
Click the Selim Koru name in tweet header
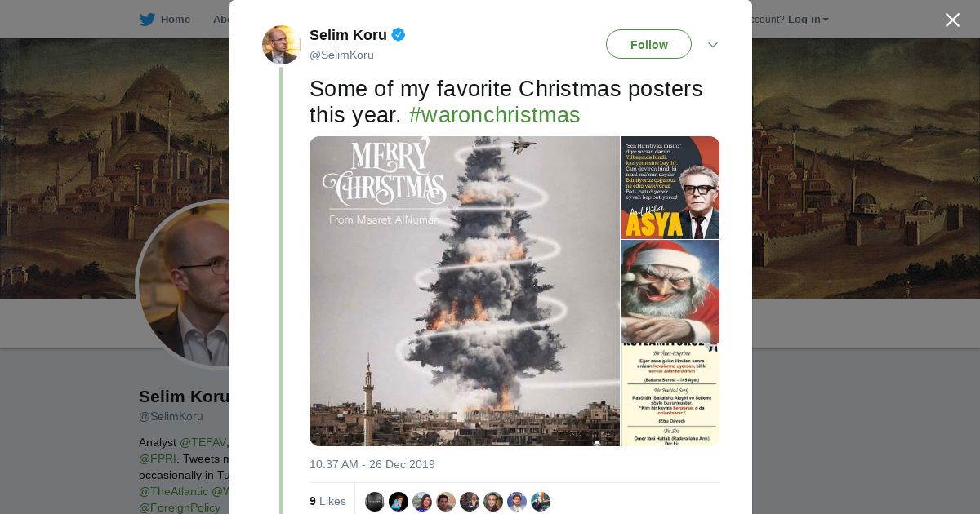coord(348,34)
